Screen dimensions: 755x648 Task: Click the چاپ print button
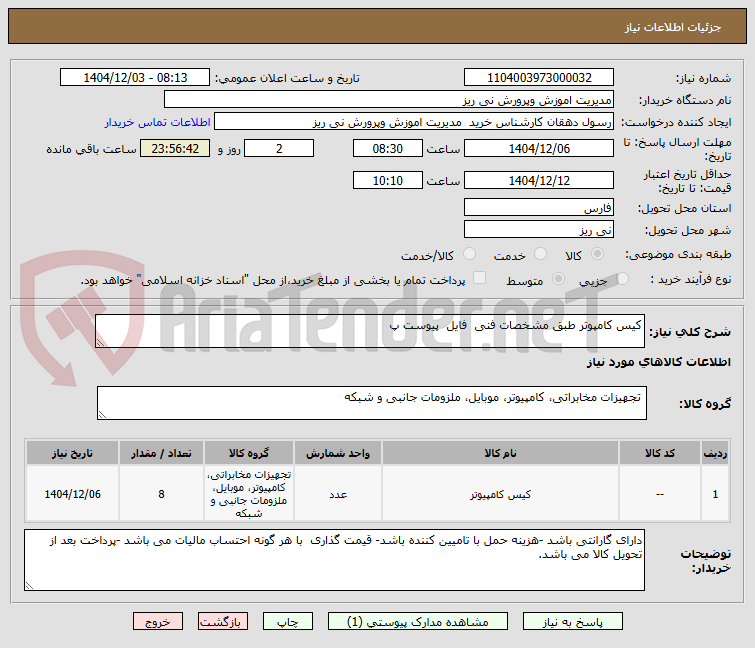pyautogui.click(x=287, y=622)
